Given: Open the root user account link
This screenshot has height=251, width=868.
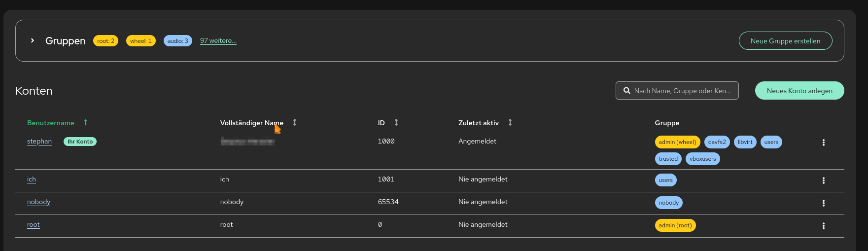Looking at the screenshot, I should click(33, 225).
